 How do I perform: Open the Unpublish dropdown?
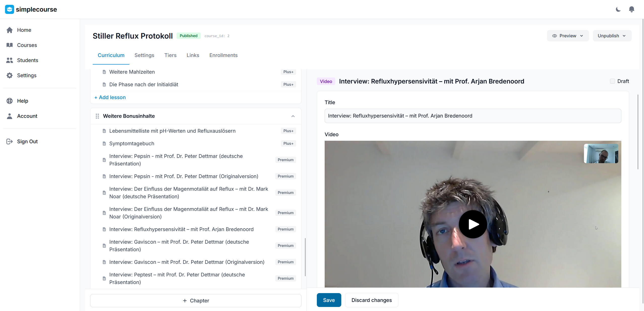click(x=612, y=36)
